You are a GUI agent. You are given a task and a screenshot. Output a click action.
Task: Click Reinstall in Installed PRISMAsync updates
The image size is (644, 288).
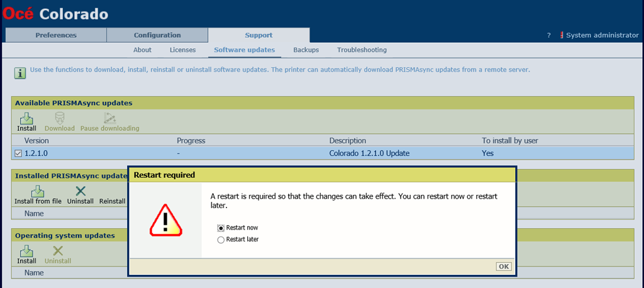(x=112, y=201)
